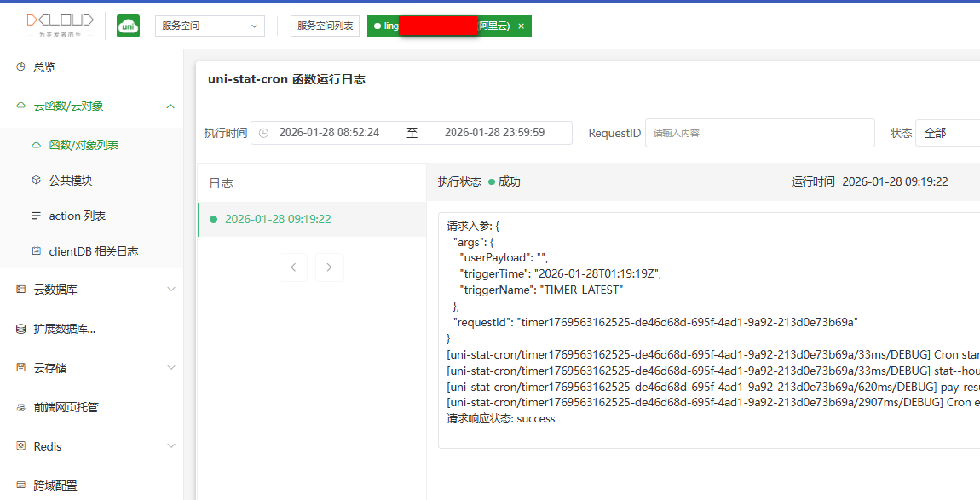Viewport: 980px width, 500px height.
Task: Expand the Redis menu chevron
Action: [170, 446]
